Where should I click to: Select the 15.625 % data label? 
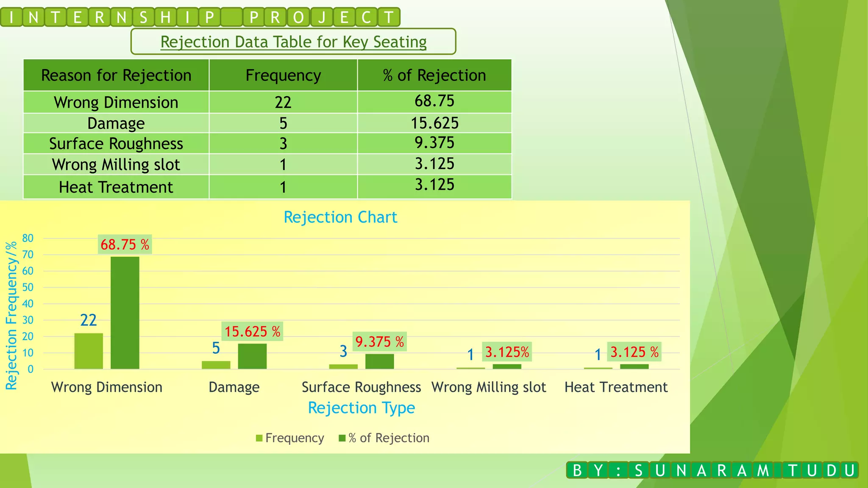(252, 331)
